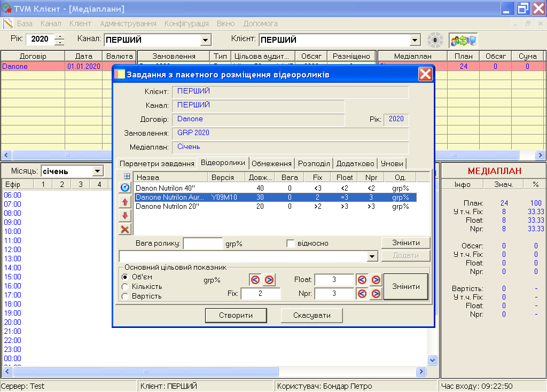Click the 'Вага ролику' input field

pyautogui.click(x=202, y=244)
